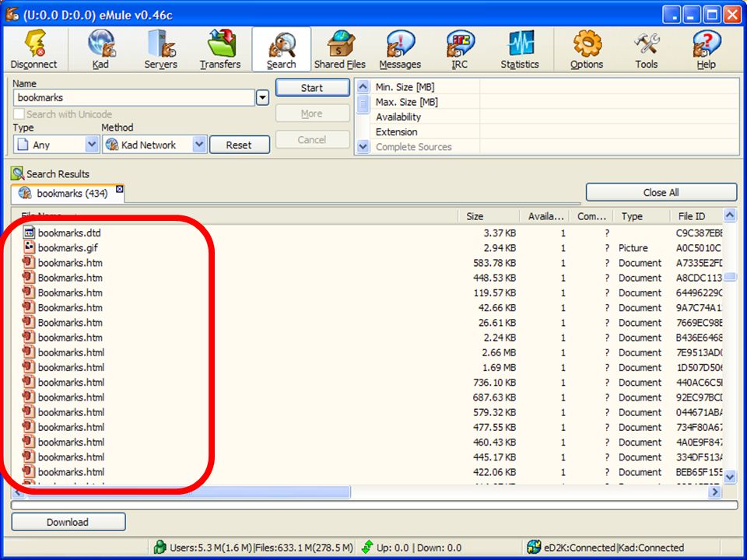Click the Name search input field

tap(134, 98)
